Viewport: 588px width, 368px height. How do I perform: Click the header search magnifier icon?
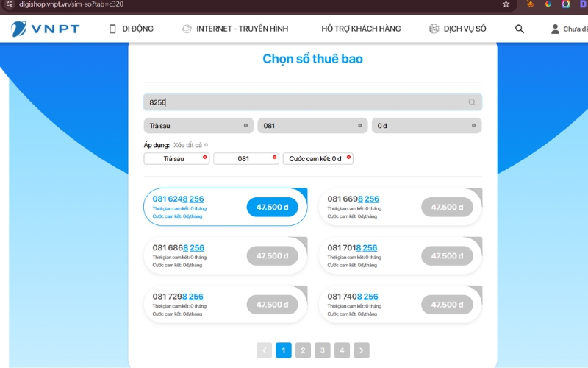coord(520,29)
